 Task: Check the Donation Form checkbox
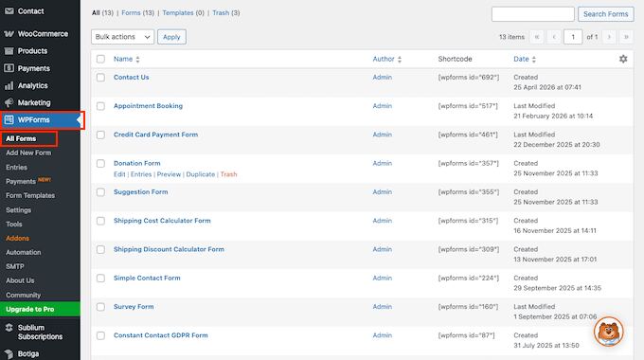(x=100, y=164)
